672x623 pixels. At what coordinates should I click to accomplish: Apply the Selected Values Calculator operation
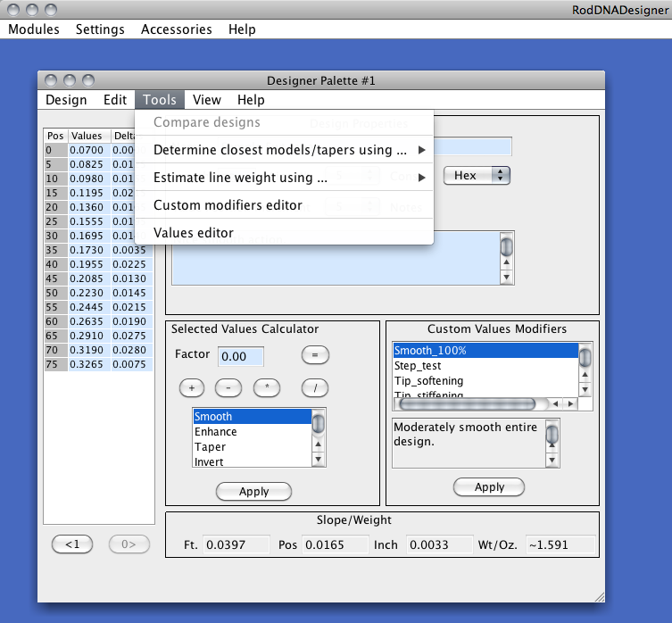[x=253, y=492]
